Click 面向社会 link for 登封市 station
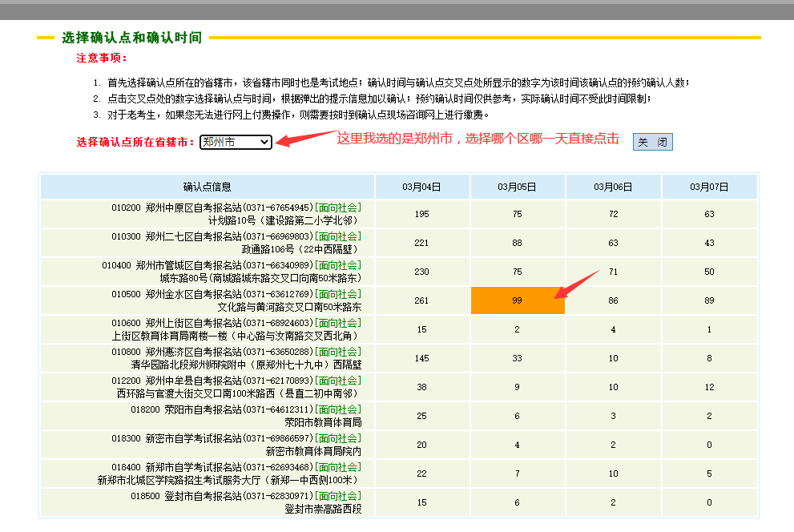The height and width of the screenshot is (532, 794). click(x=338, y=496)
